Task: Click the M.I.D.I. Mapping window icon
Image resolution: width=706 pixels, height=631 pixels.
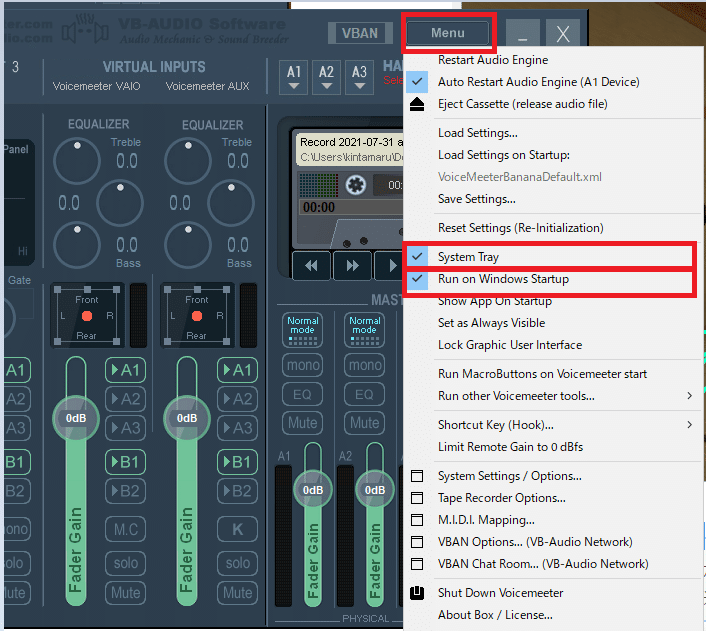Action: click(x=417, y=520)
